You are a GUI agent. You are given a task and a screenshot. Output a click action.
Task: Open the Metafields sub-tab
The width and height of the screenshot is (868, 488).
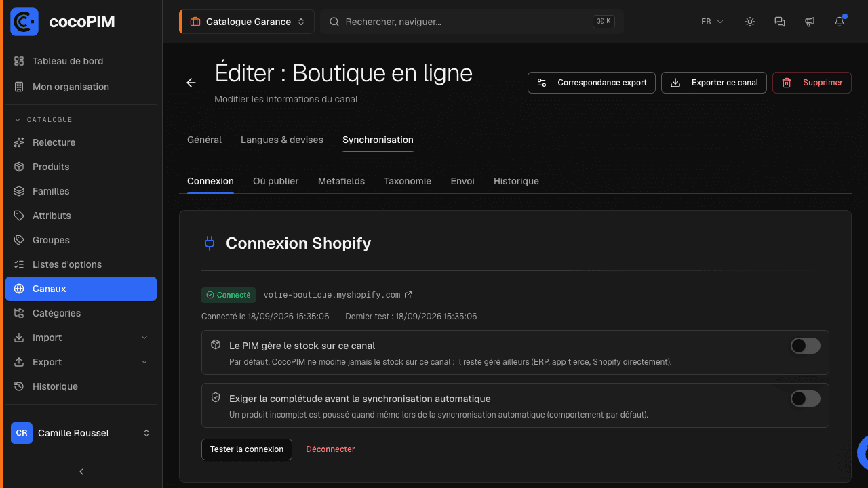pyautogui.click(x=341, y=181)
